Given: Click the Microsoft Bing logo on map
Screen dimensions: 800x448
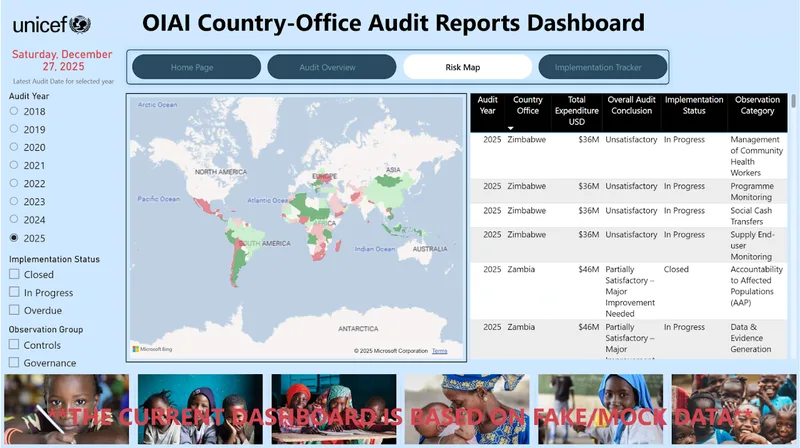Looking at the screenshot, I should point(153,350).
